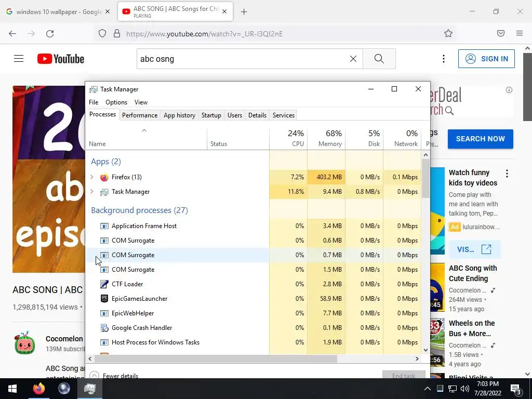
Task: Click the Google Crash Handler icon
Action: (104, 328)
